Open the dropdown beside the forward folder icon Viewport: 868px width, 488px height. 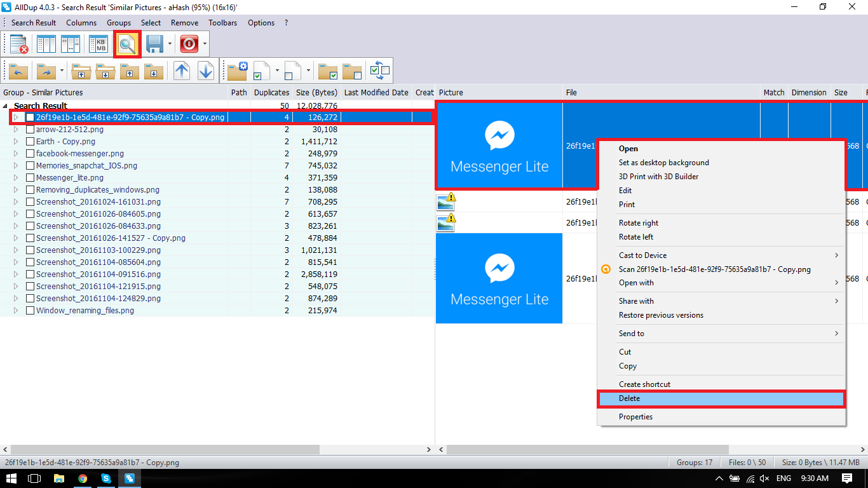62,71
